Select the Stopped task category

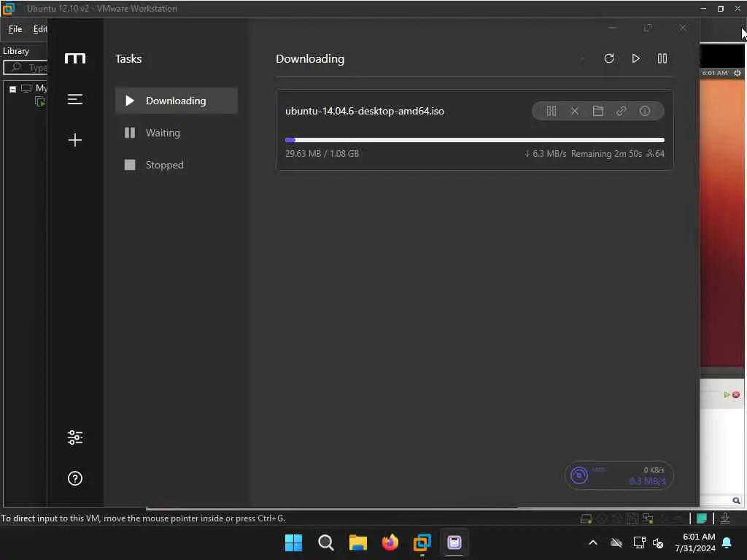177,165
